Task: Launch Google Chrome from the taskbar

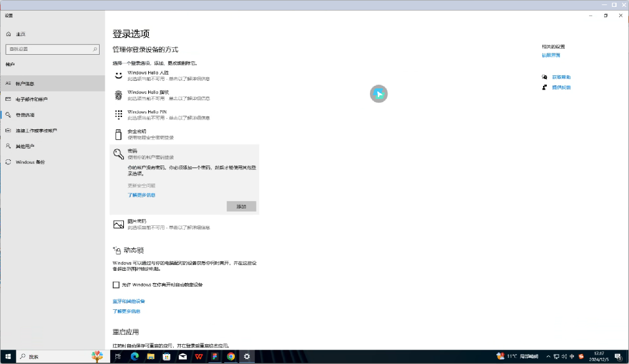Action: (x=230, y=357)
